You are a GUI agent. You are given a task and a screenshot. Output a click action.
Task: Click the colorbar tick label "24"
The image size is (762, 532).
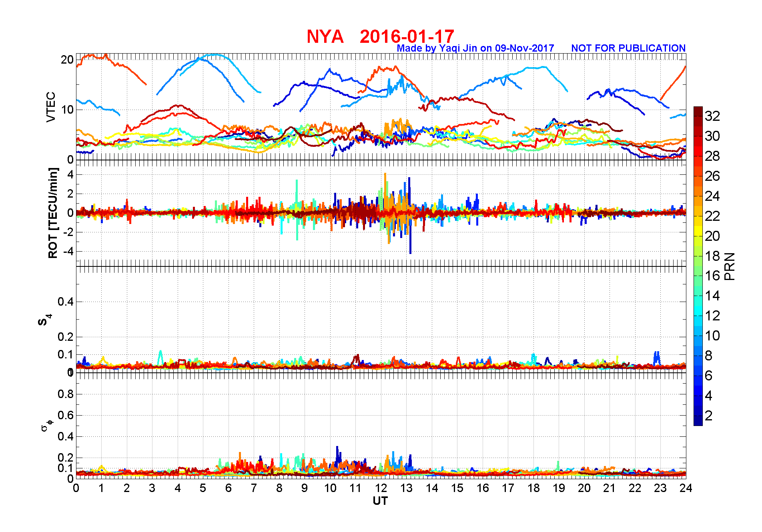coord(712,196)
